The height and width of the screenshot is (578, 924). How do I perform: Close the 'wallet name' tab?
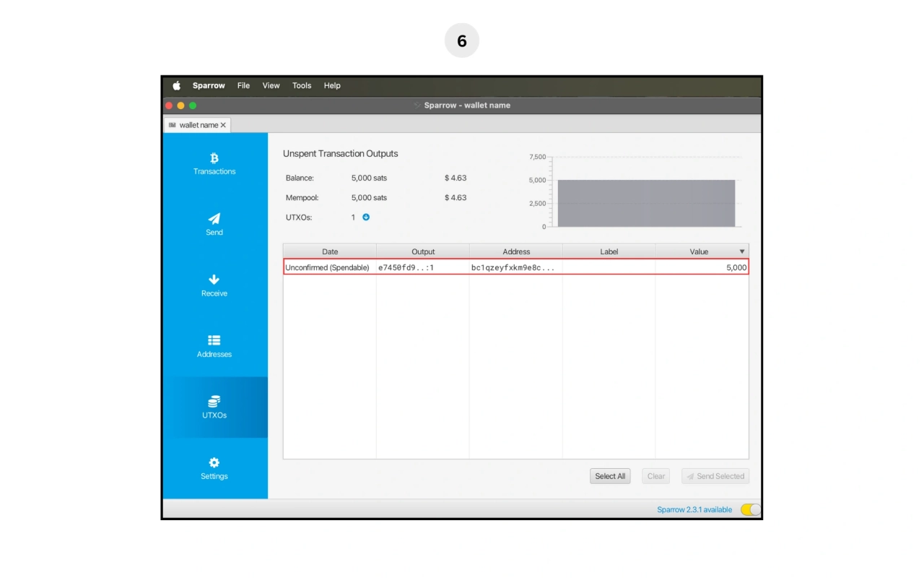click(x=223, y=125)
